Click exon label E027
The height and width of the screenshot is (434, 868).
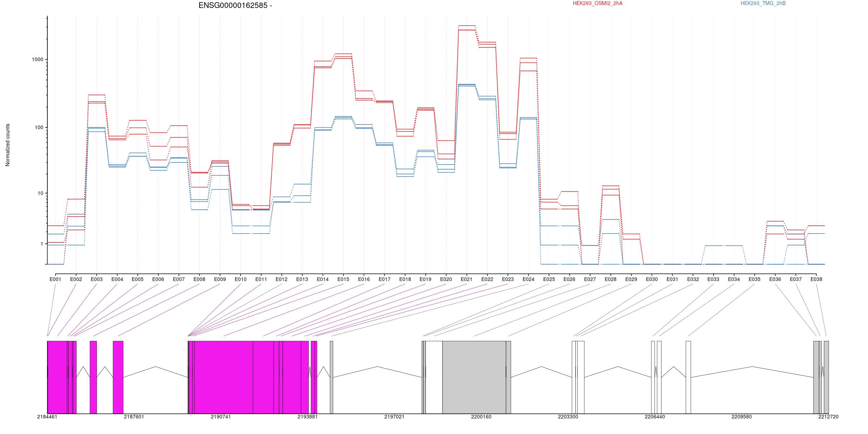[x=590, y=279]
